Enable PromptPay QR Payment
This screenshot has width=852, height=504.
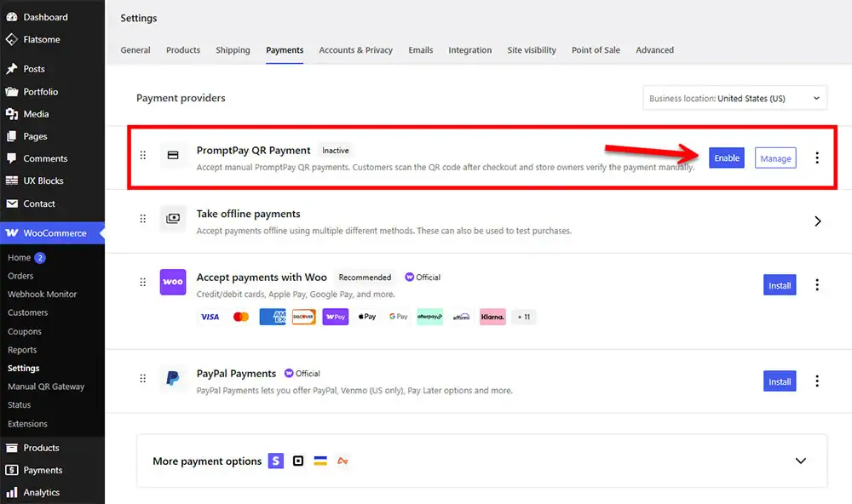(x=727, y=158)
